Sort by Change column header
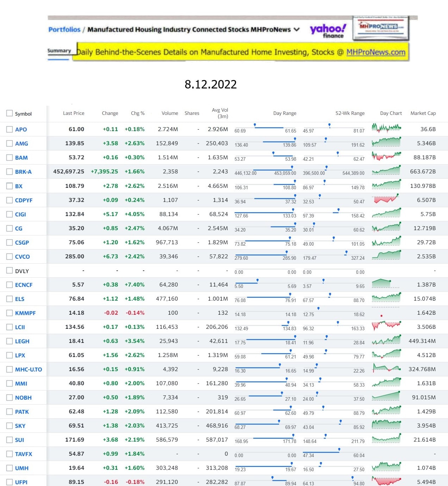The image size is (448, 486). coord(110,113)
